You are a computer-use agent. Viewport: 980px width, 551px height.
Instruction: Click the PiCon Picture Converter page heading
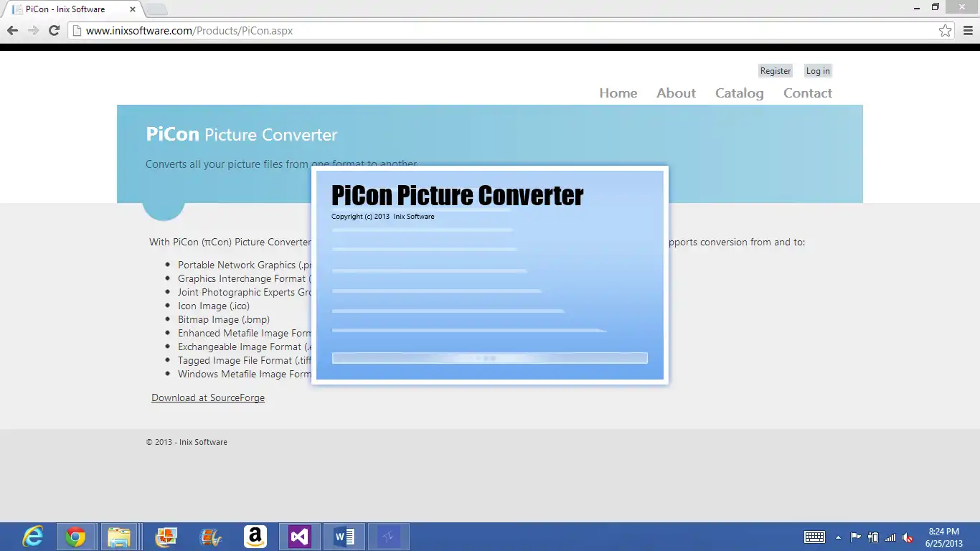242,135
